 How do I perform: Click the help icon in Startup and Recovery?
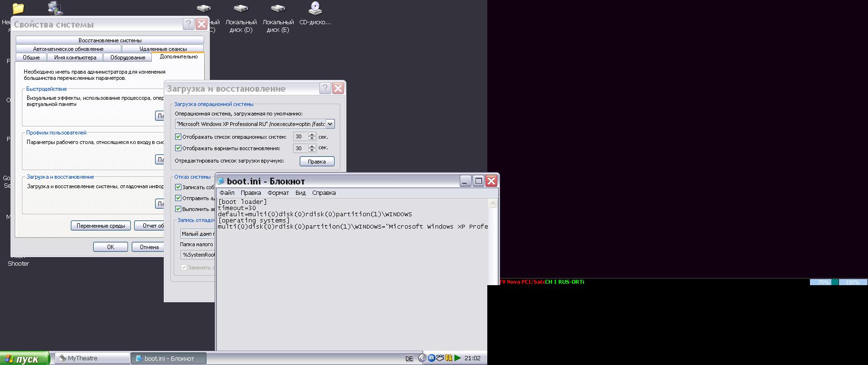[325, 88]
